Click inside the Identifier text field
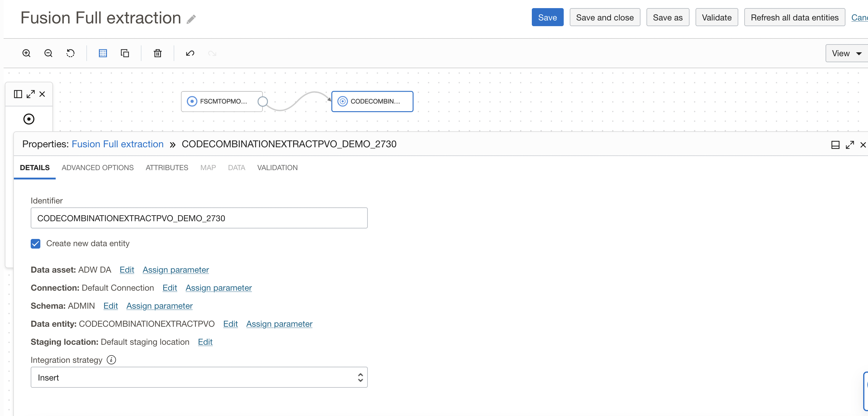 199,218
